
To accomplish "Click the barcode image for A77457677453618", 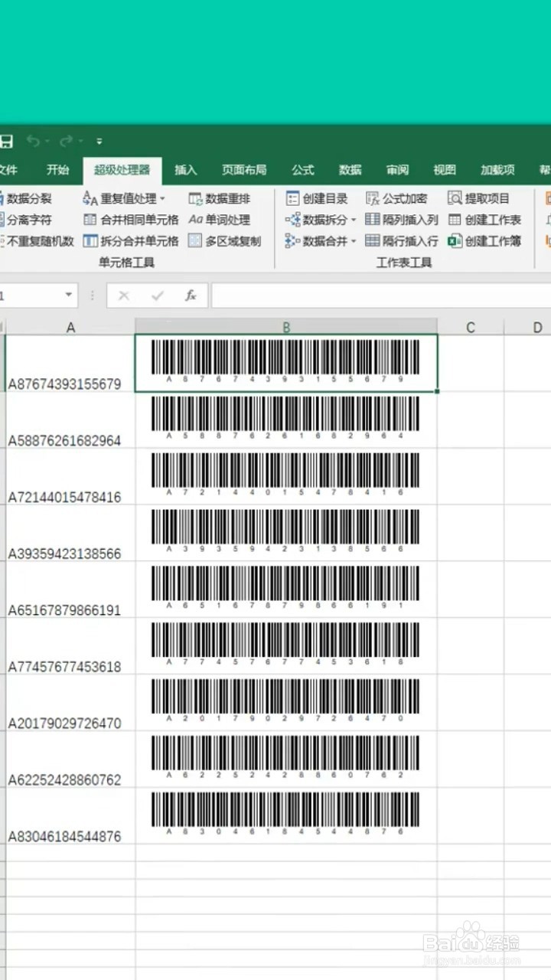I will pos(285,645).
